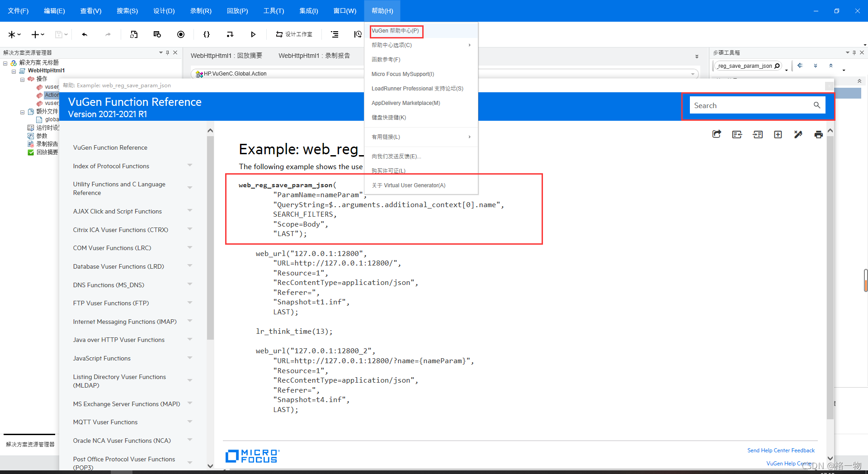
Task: Switch to WebHttpHtml1 : 回放摘要 tab
Action: pos(226,56)
